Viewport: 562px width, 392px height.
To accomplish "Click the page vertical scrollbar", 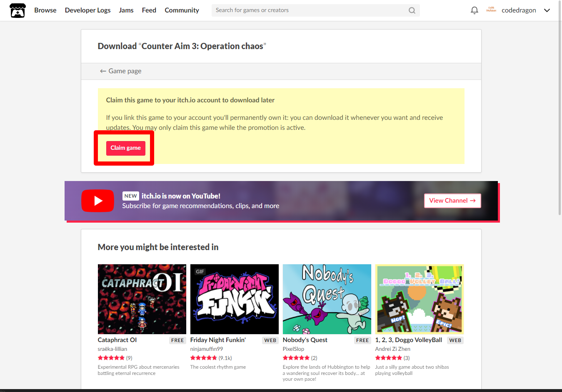I will point(560,108).
